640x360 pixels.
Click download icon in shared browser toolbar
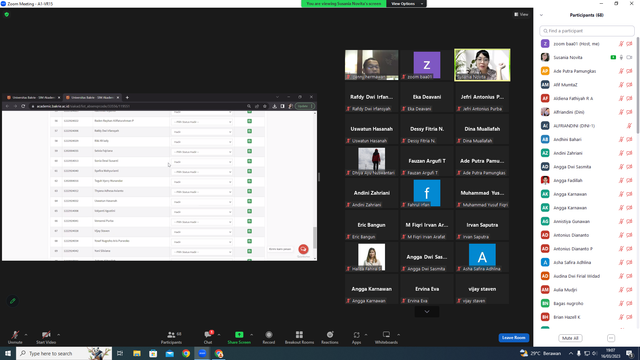pos(274,106)
